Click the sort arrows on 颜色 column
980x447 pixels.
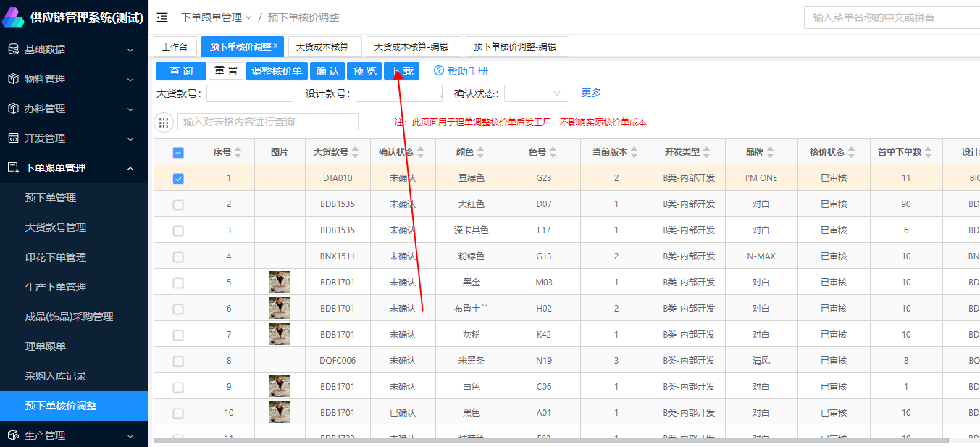tap(480, 152)
